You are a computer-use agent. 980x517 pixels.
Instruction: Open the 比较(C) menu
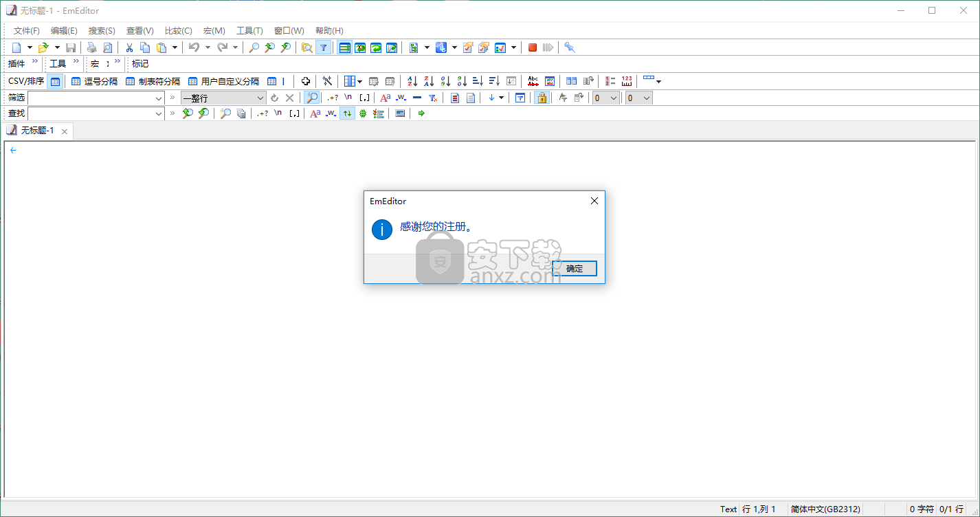pyautogui.click(x=179, y=31)
